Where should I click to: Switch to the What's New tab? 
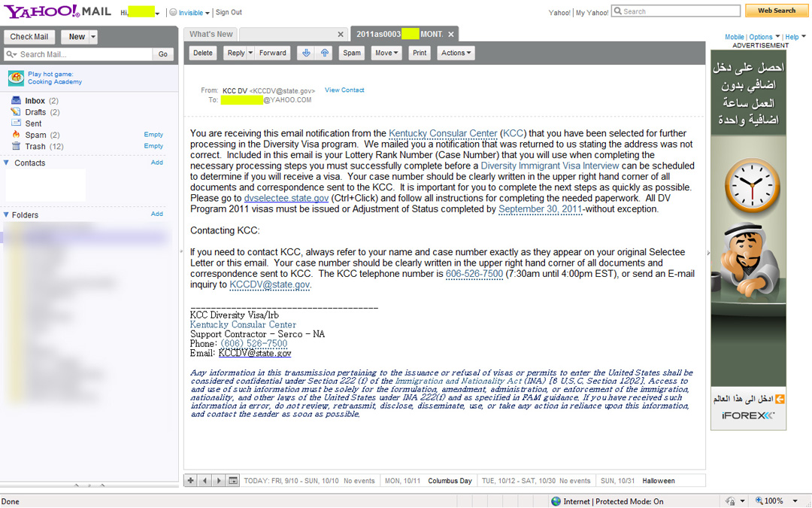[211, 34]
